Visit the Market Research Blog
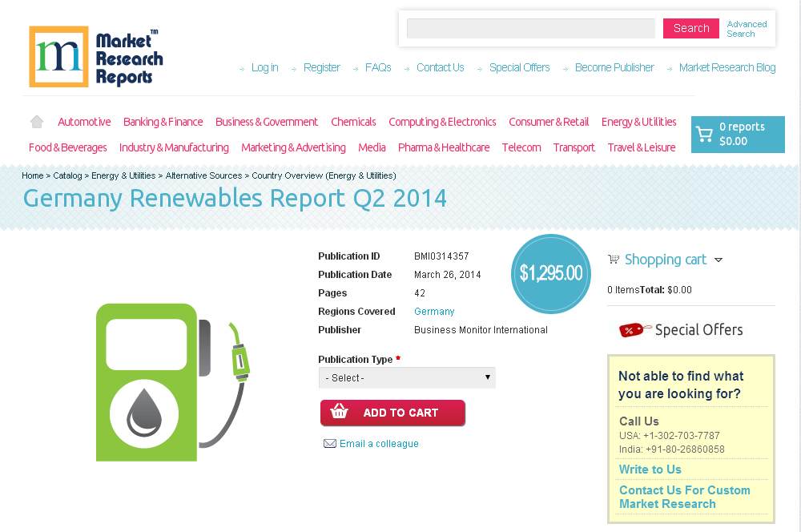This screenshot has height=532, width=801. click(x=727, y=67)
